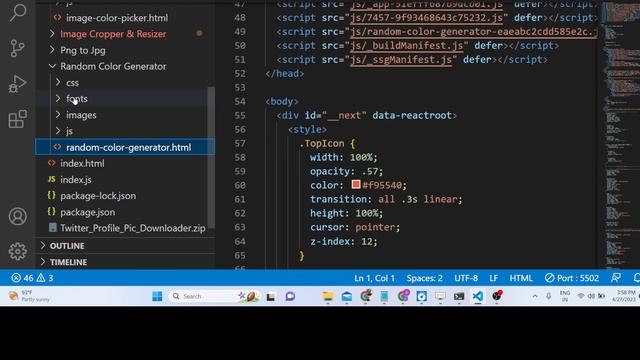Click the js/_ssgManifest.js link
The image size is (640, 360).
[x=401, y=60]
